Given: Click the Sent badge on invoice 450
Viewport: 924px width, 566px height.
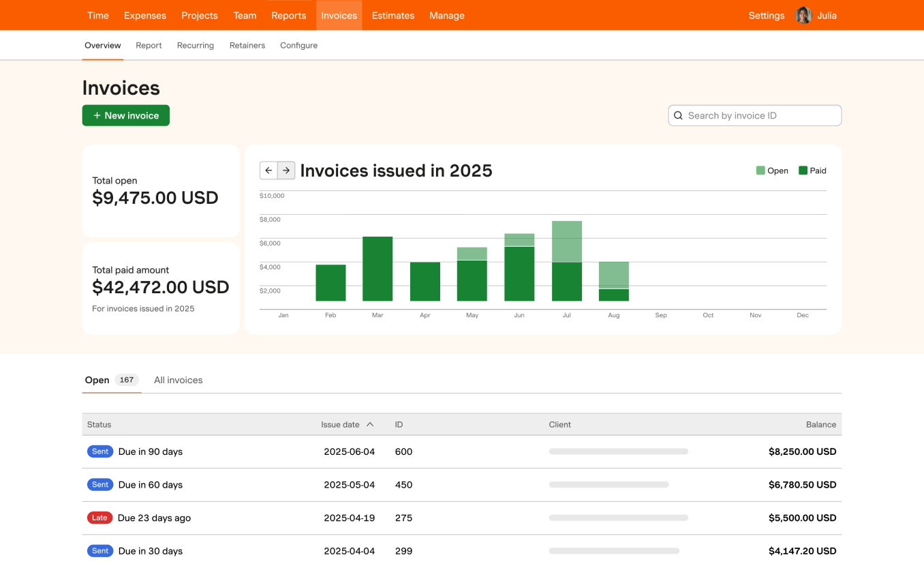Looking at the screenshot, I should coord(99,484).
